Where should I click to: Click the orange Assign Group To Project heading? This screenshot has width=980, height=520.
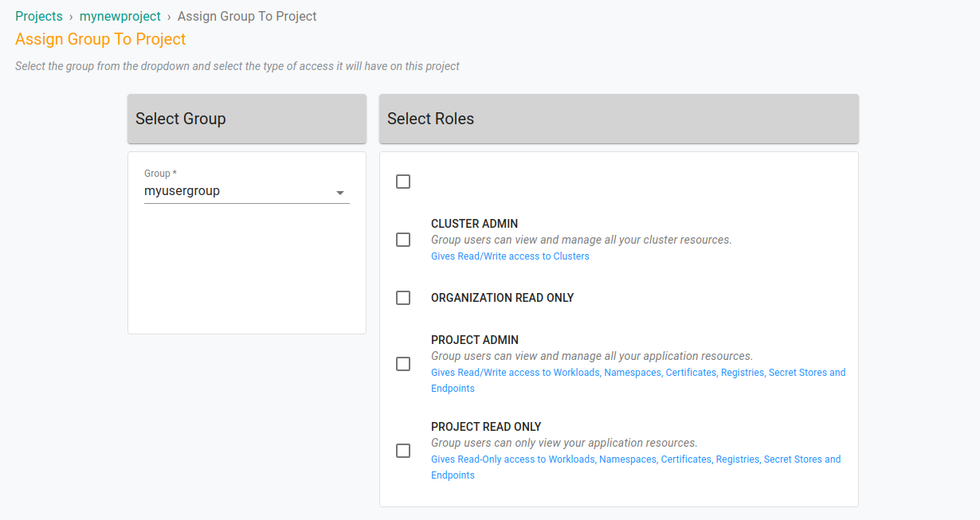pyautogui.click(x=100, y=39)
